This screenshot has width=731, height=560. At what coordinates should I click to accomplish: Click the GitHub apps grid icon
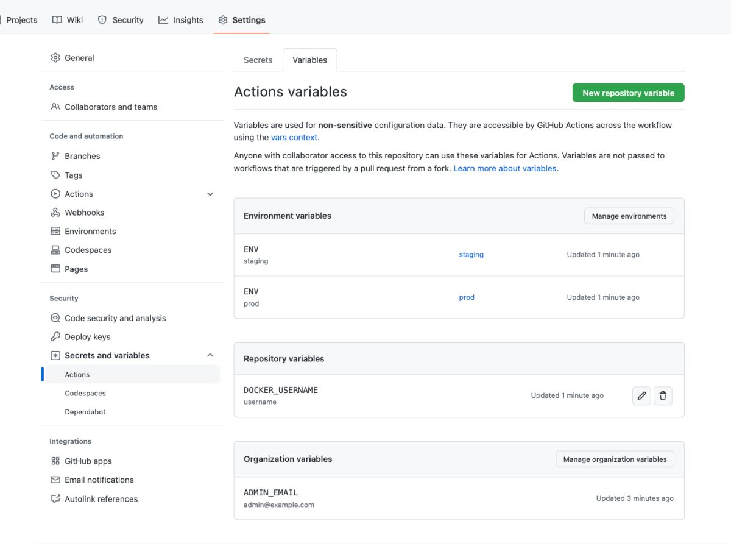point(55,461)
